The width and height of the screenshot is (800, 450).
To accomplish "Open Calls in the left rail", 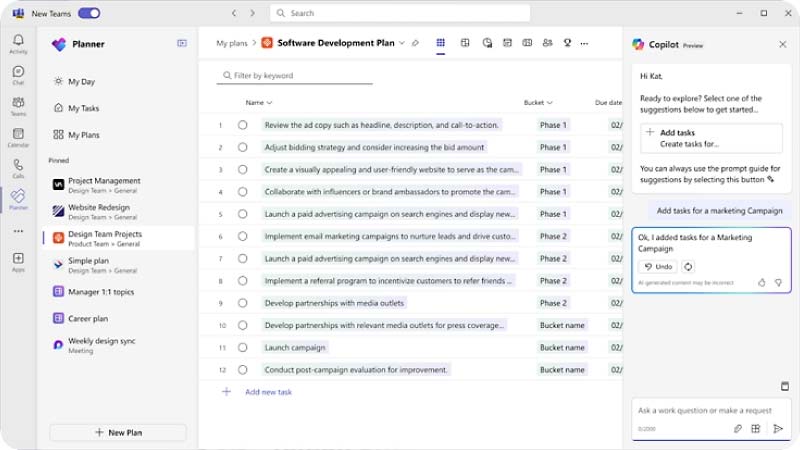I will [x=18, y=168].
